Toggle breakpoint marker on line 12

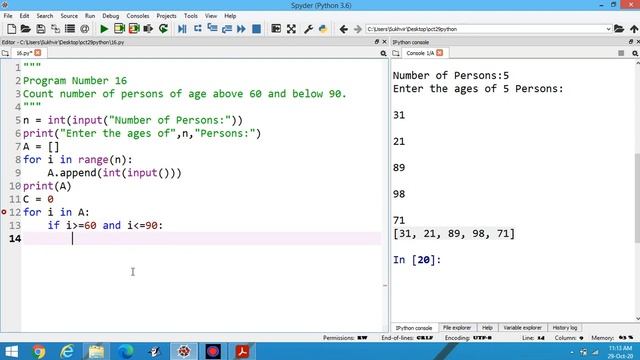4,212
